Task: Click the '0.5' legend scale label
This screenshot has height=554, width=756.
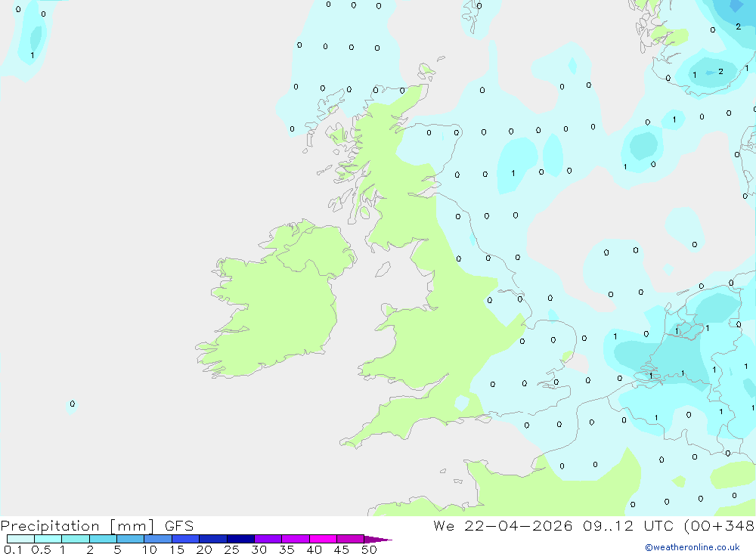Action: [x=41, y=549]
